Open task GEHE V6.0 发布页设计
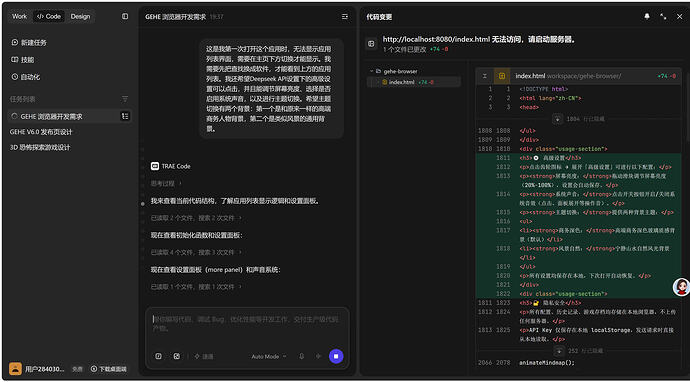 pyautogui.click(x=41, y=132)
